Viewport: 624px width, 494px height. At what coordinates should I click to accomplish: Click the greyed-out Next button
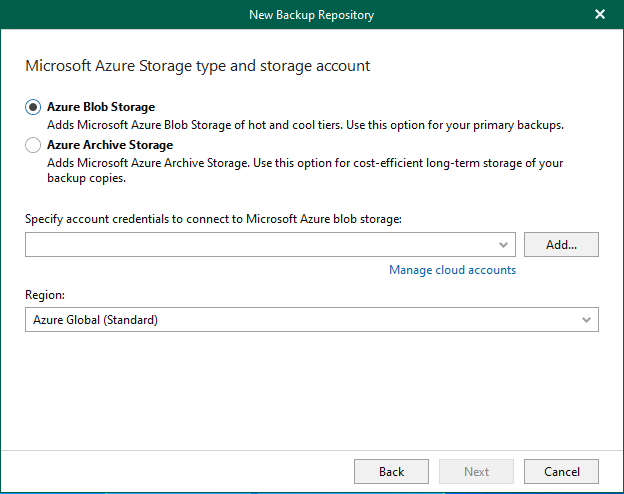pyautogui.click(x=476, y=472)
